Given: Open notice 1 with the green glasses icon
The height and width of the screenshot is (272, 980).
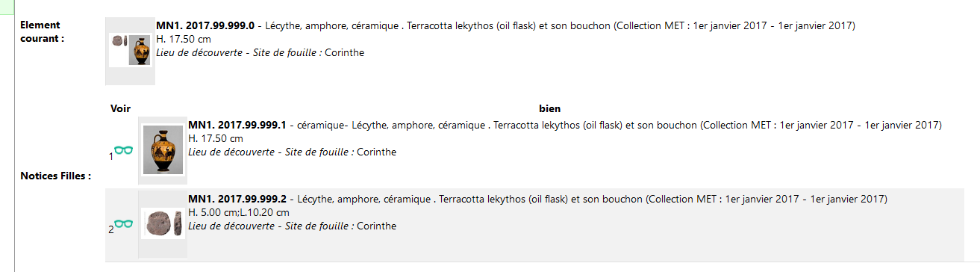Looking at the screenshot, I should coord(123,150).
